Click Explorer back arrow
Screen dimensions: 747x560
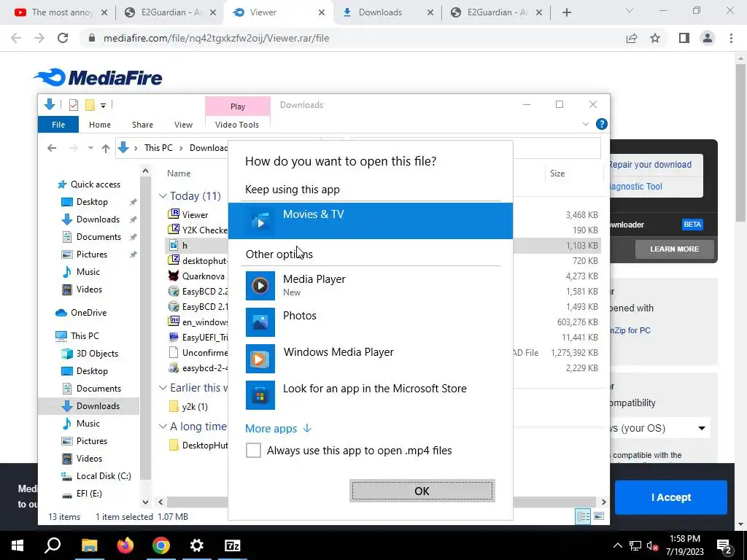pyautogui.click(x=52, y=148)
